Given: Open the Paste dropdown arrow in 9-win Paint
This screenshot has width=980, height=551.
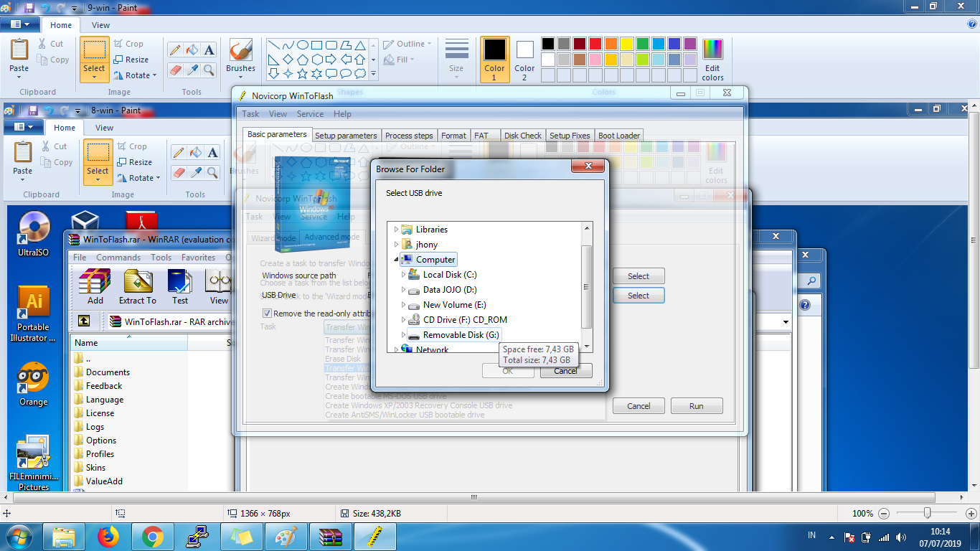Looking at the screenshot, I should (19, 78).
